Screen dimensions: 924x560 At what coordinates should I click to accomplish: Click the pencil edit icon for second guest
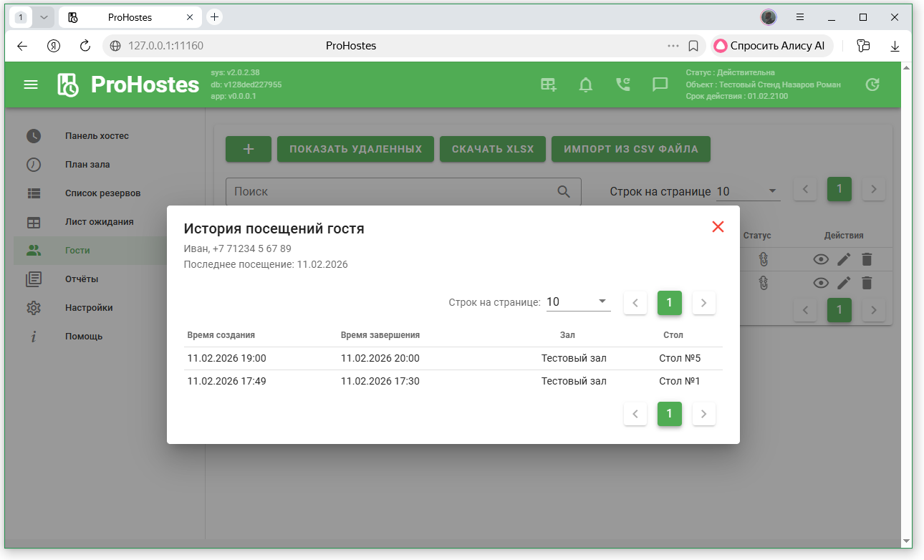[x=844, y=283]
